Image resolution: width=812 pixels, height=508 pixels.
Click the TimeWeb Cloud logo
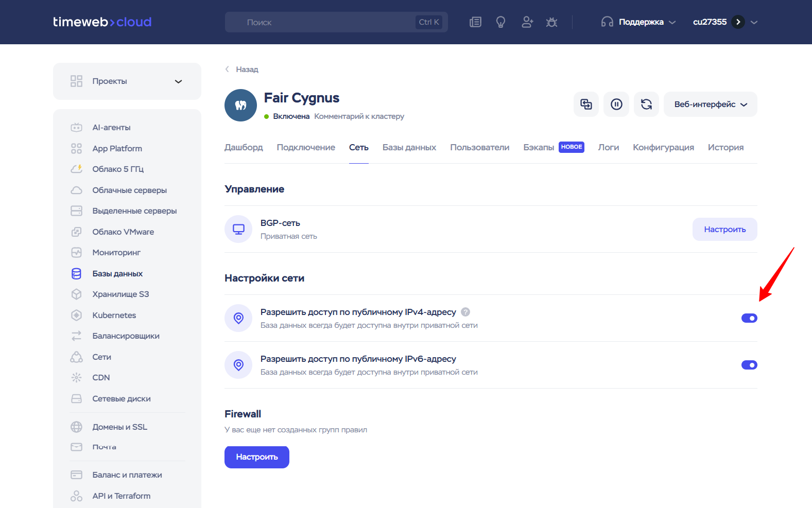point(102,22)
